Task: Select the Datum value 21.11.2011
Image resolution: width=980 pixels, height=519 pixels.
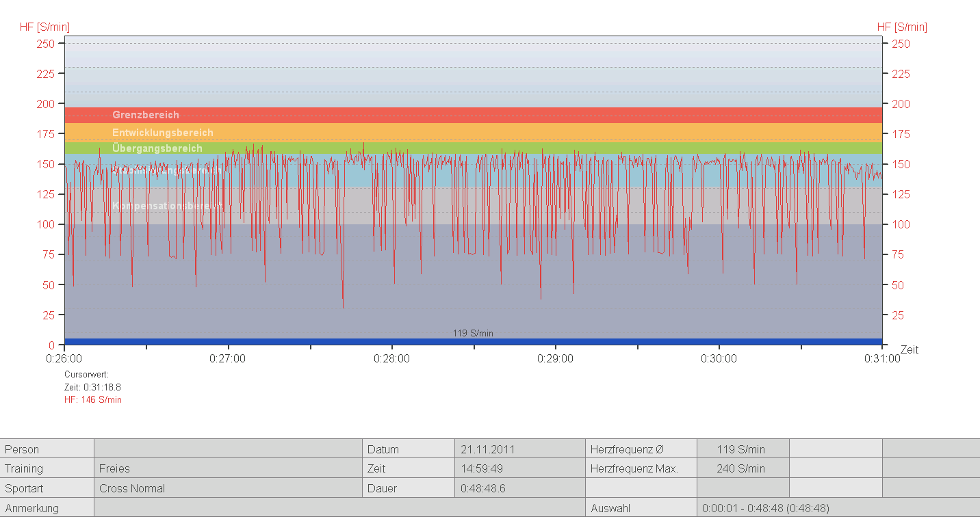Action: coord(487,450)
